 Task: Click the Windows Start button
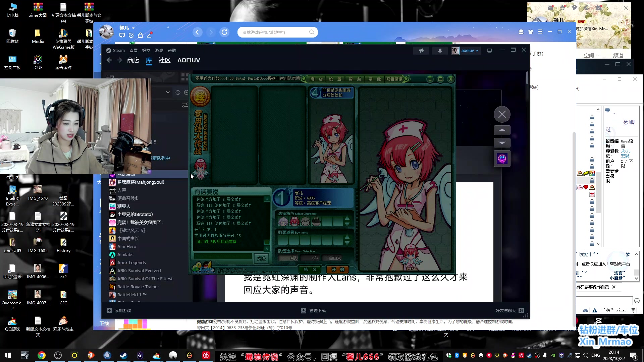pyautogui.click(x=8, y=356)
